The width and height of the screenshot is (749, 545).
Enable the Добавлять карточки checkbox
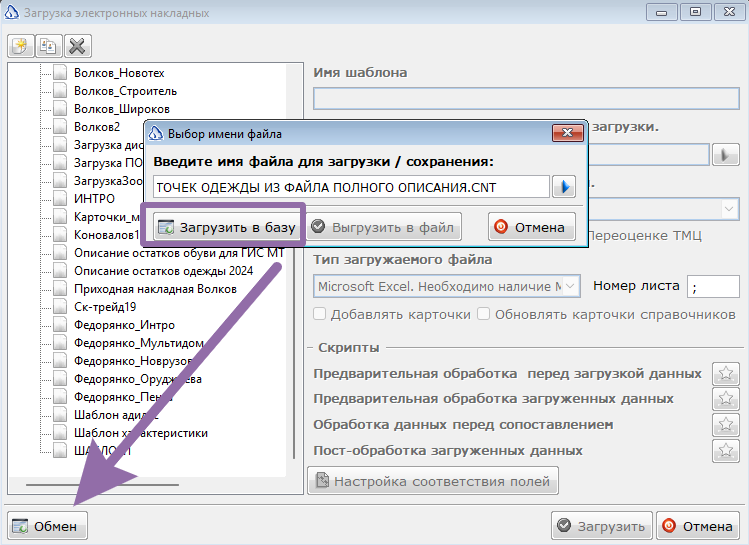[320, 314]
